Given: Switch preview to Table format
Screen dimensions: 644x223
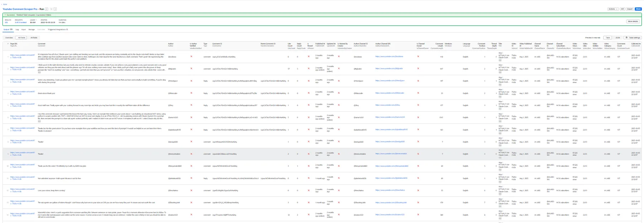Looking at the screenshot, I should click(608, 38).
